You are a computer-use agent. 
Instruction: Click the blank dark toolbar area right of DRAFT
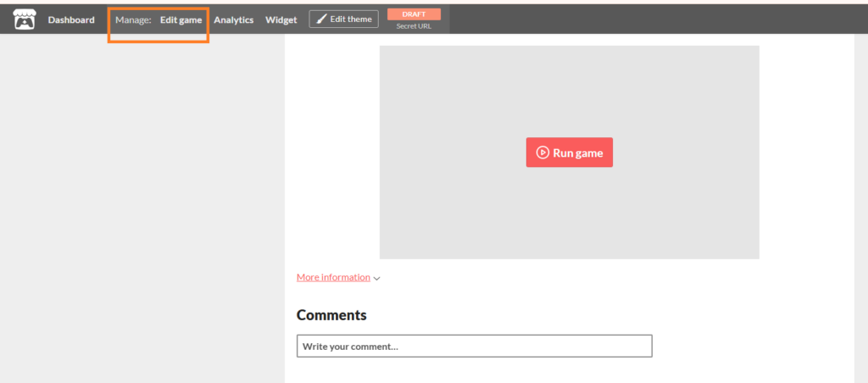tap(653, 19)
